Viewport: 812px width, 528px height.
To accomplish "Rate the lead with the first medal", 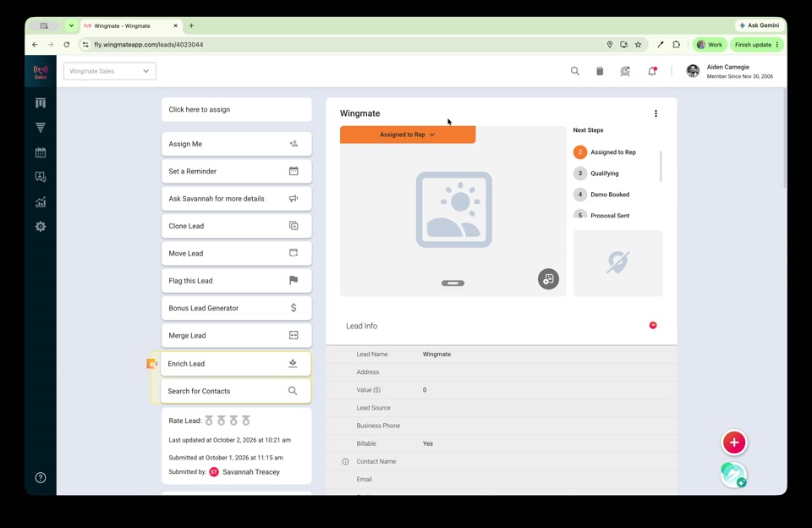I will [209, 421].
